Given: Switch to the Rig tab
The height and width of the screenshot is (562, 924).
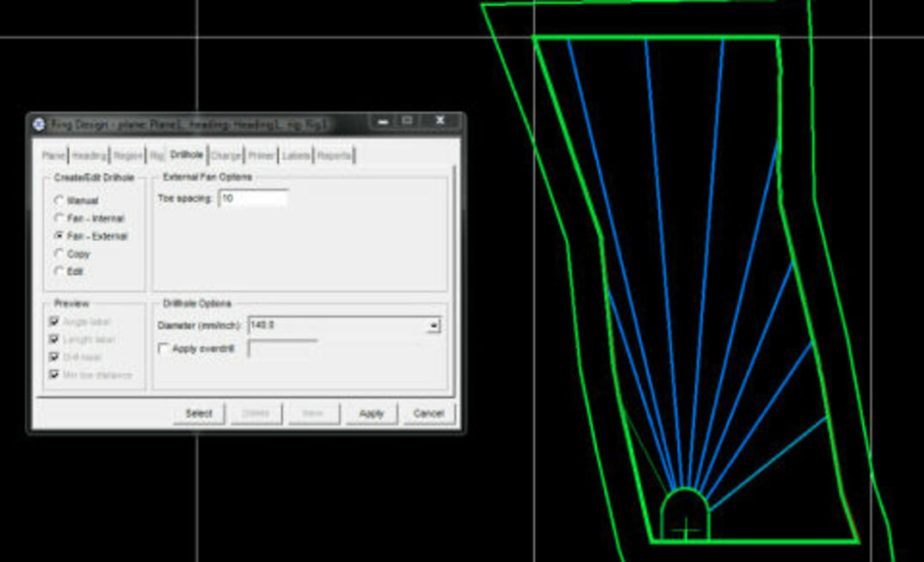Looking at the screenshot, I should tap(157, 155).
